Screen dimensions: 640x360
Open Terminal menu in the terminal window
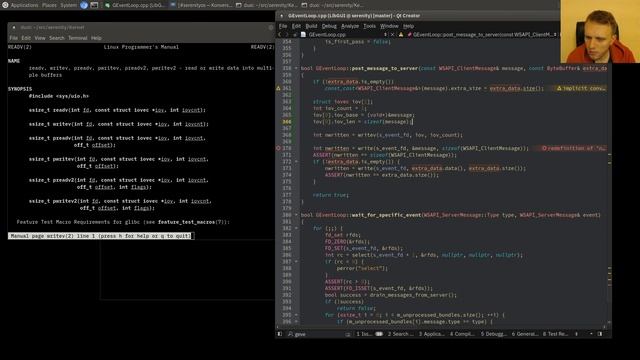pyautogui.click(x=78, y=38)
